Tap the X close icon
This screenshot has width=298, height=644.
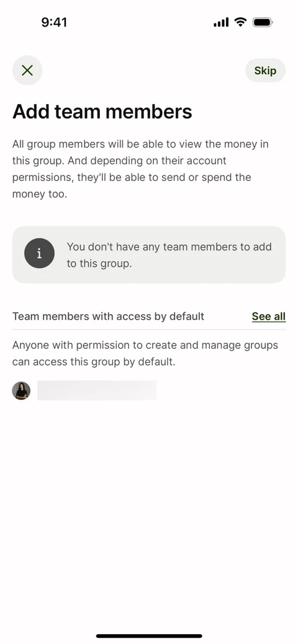(x=27, y=70)
